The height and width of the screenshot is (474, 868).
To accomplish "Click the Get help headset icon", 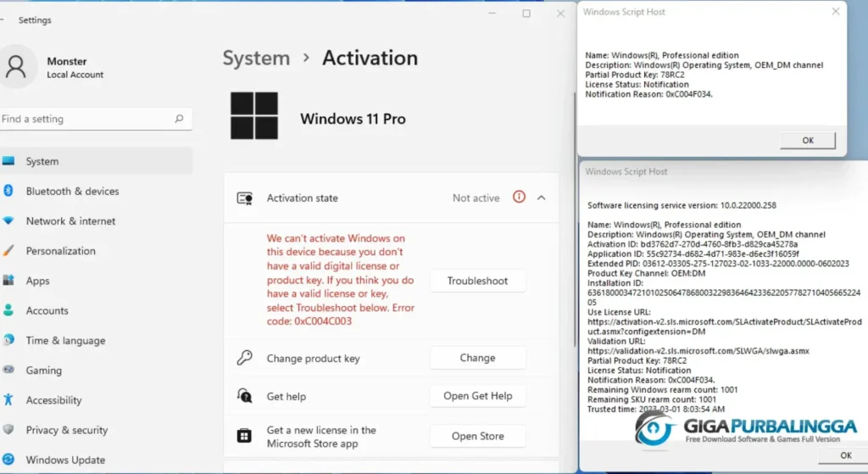I will [x=245, y=396].
